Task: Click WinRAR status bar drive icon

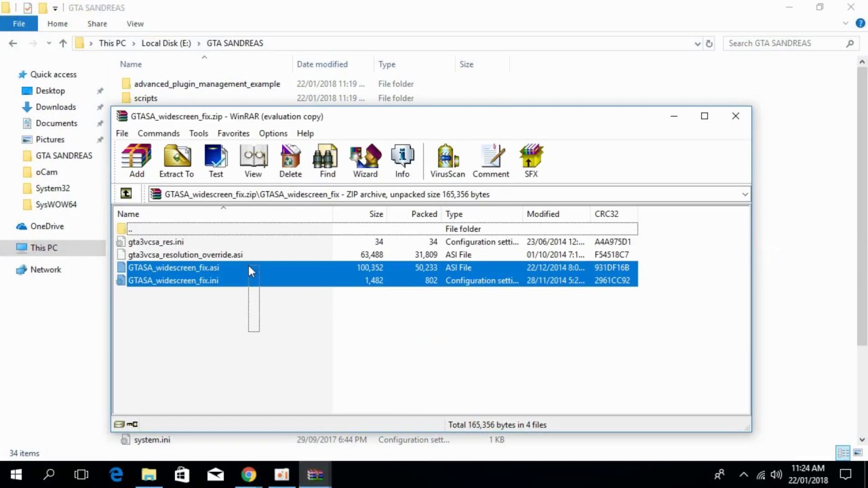Action: pos(119,424)
